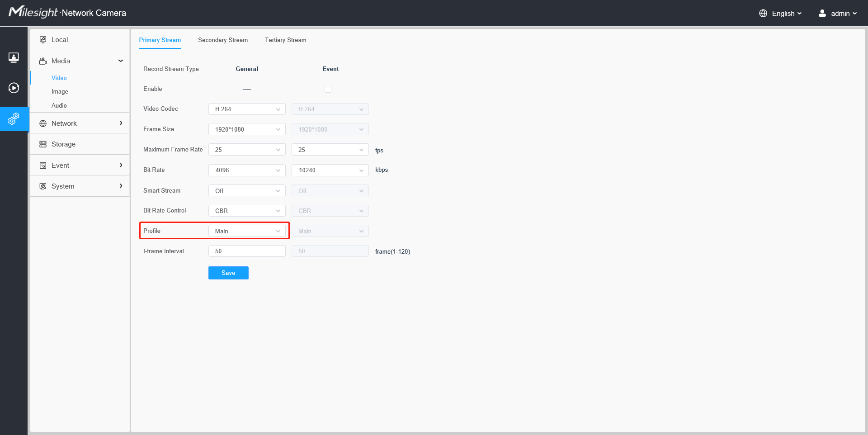Click the admin user avatar icon
This screenshot has height=435, width=868.
point(822,14)
